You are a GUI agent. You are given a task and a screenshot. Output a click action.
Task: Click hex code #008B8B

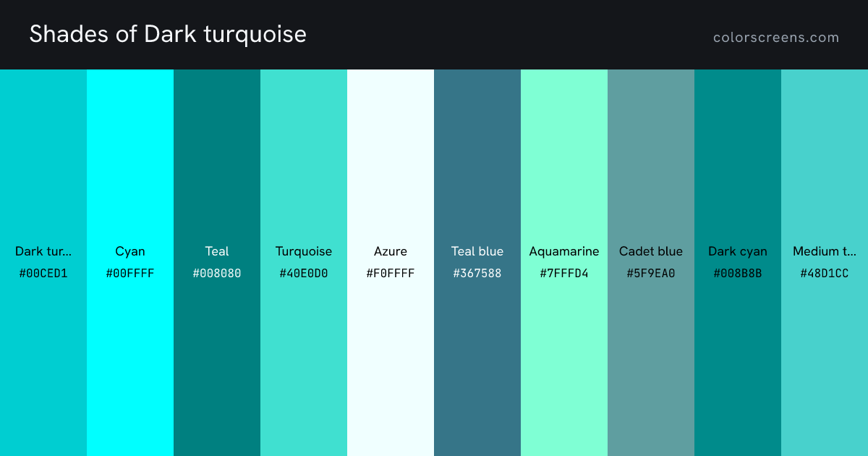point(738,274)
